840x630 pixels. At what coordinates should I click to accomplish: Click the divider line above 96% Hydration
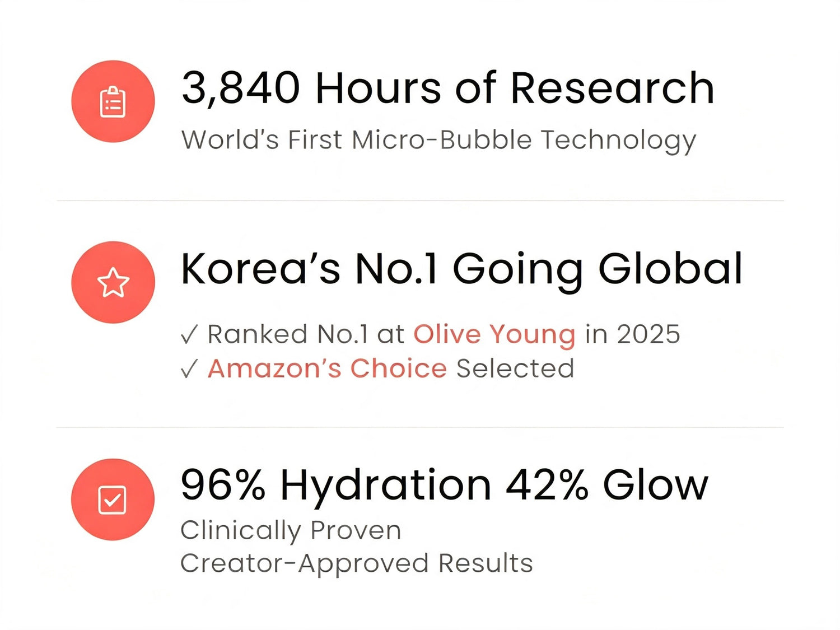420,427
